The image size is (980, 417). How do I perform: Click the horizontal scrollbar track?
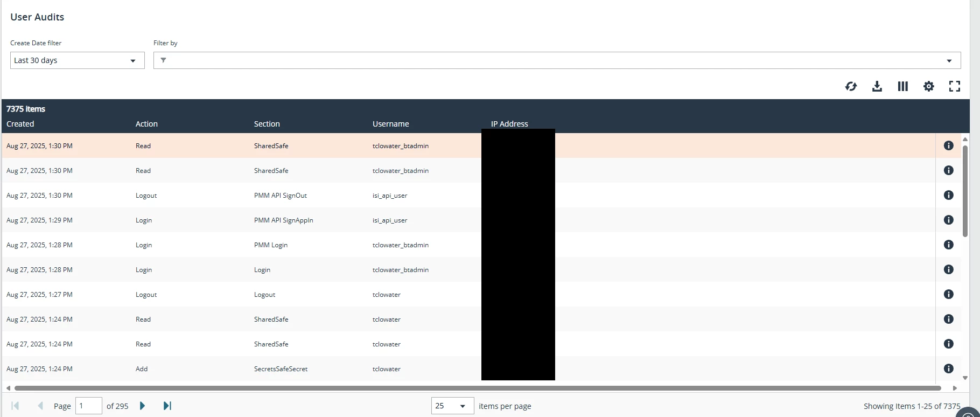point(478,388)
